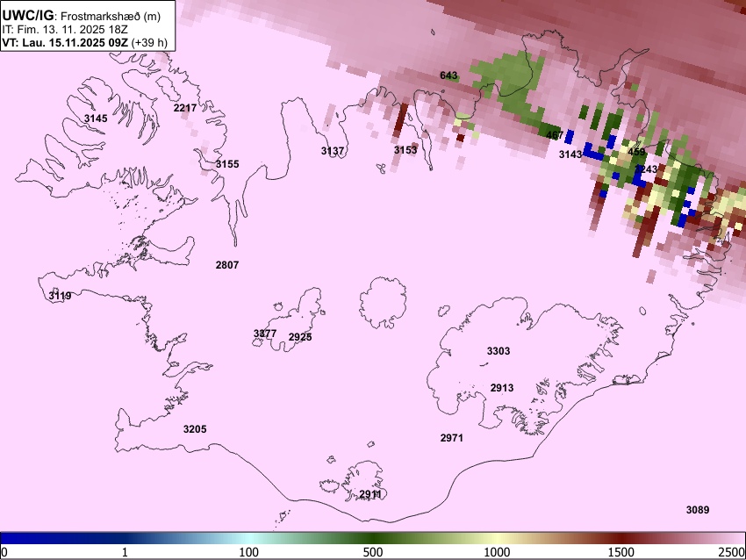Click the map value 2913
Image resolution: width=746 pixels, height=560 pixels.
coord(502,388)
